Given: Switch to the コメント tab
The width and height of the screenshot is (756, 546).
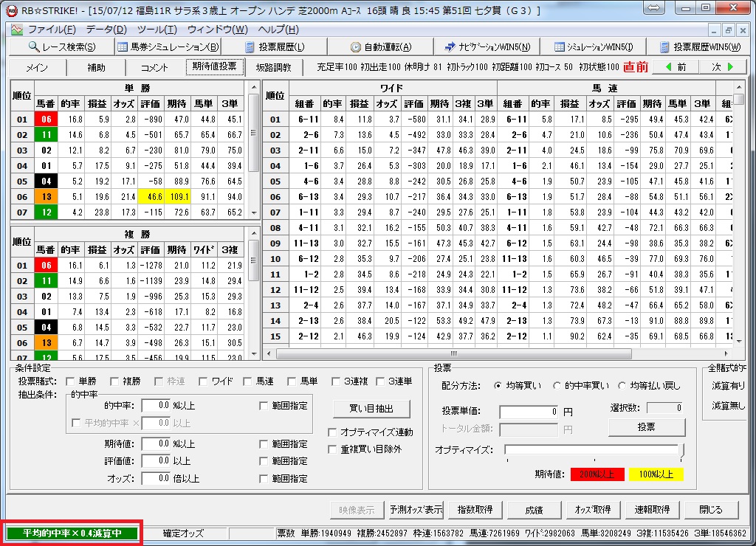Looking at the screenshot, I should pyautogui.click(x=155, y=67).
